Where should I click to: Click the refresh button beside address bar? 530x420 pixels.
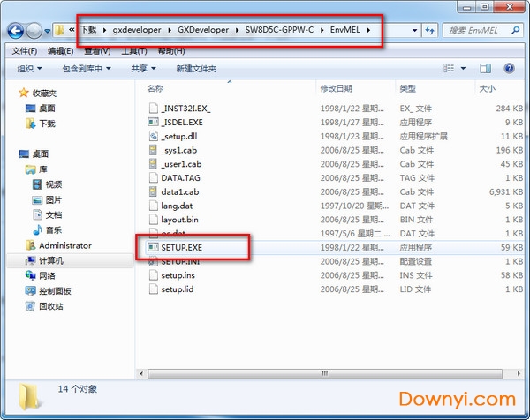click(x=429, y=30)
